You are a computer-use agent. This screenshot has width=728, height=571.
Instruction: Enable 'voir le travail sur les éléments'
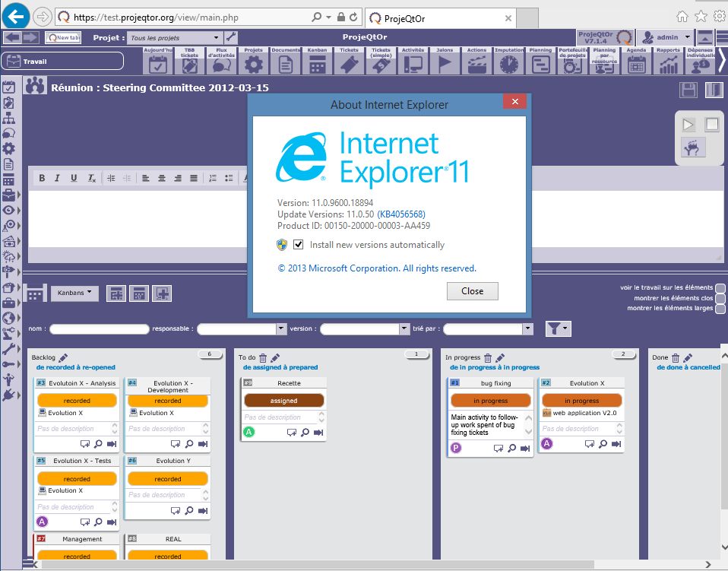[x=720, y=288]
